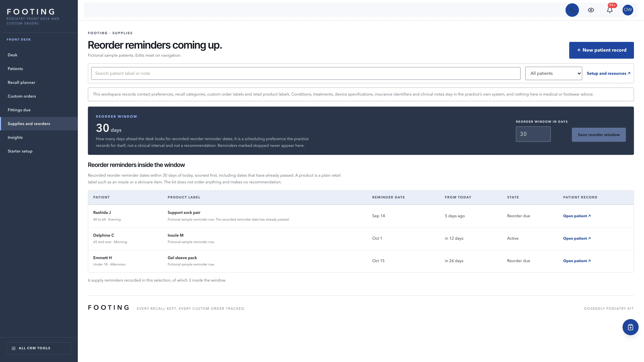Click patient name Emmett H
Screen dimensions: 644x362
(102, 258)
